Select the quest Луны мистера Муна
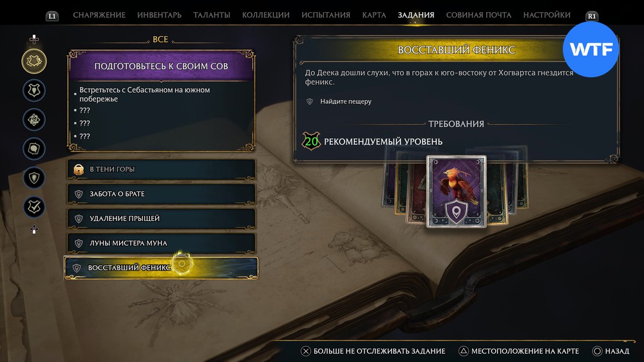The image size is (644, 362). (x=161, y=243)
